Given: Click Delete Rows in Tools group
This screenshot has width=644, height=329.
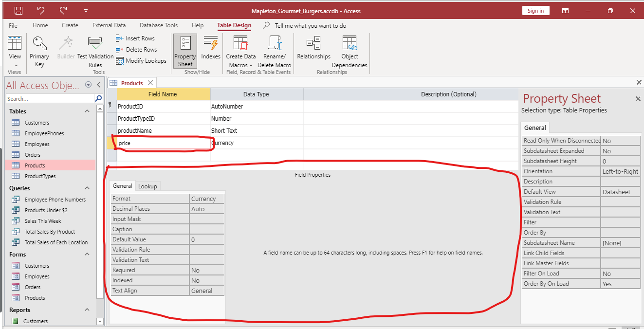Looking at the screenshot, I should (136, 50).
